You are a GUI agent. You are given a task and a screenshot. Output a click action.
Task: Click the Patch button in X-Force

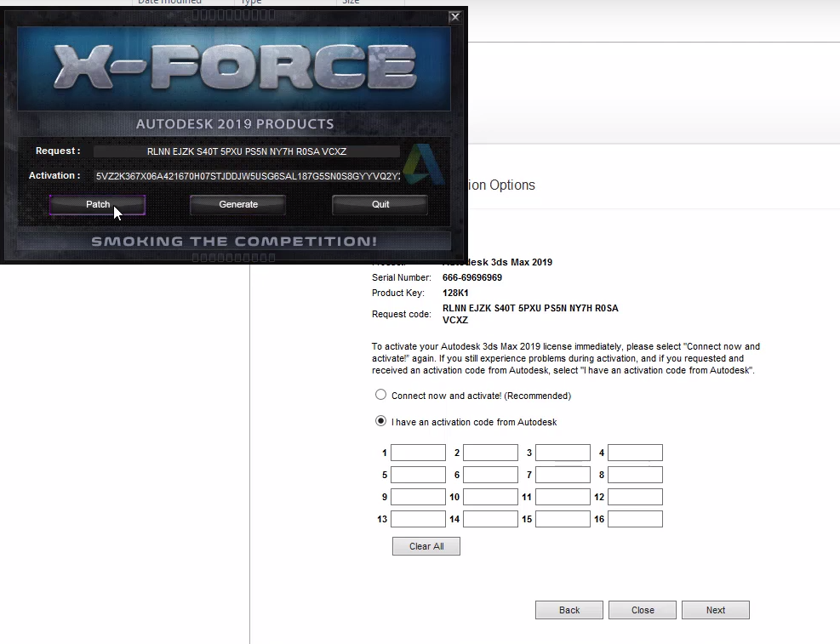97,205
